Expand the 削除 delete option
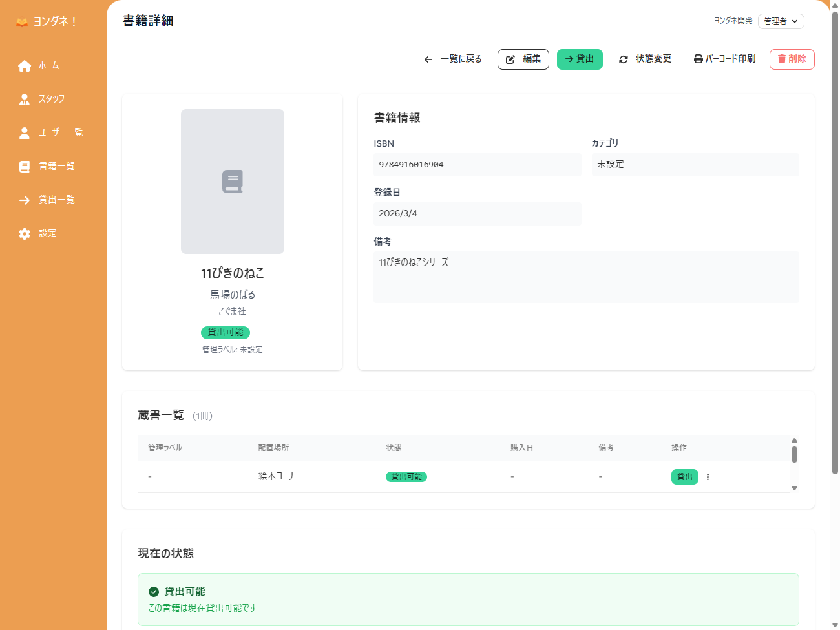Screen dimensions: 840x630 click(792, 59)
